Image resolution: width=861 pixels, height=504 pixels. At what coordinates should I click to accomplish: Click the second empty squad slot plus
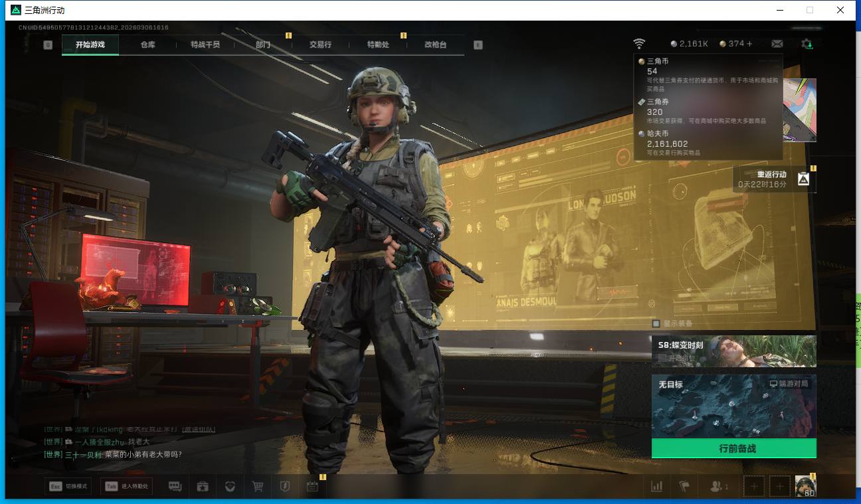coord(780,487)
